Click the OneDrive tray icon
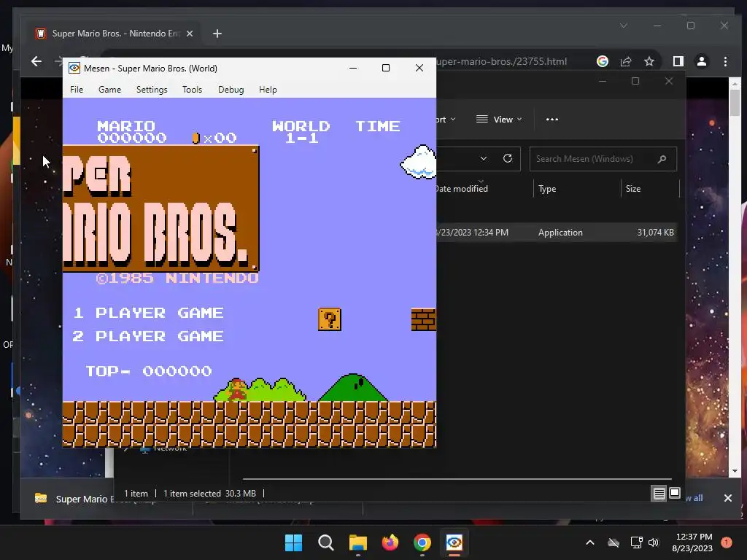 614,542
